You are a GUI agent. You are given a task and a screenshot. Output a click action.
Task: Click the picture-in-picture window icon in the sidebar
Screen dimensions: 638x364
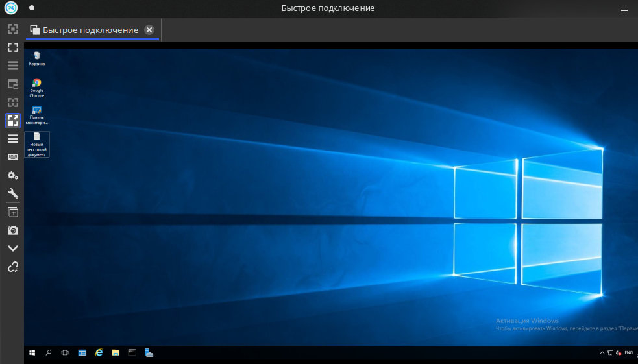[x=13, y=84]
